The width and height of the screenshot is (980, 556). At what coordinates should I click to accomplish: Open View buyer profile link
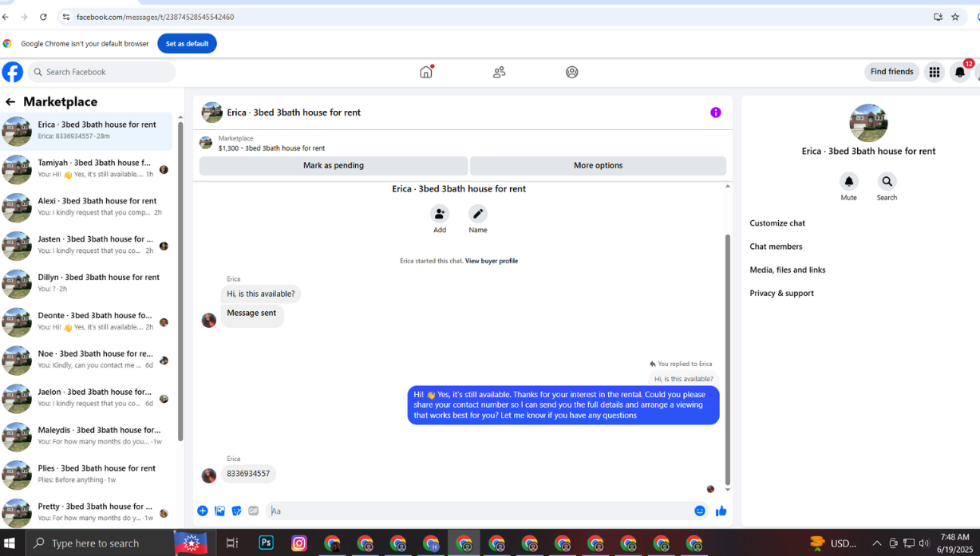[492, 261]
